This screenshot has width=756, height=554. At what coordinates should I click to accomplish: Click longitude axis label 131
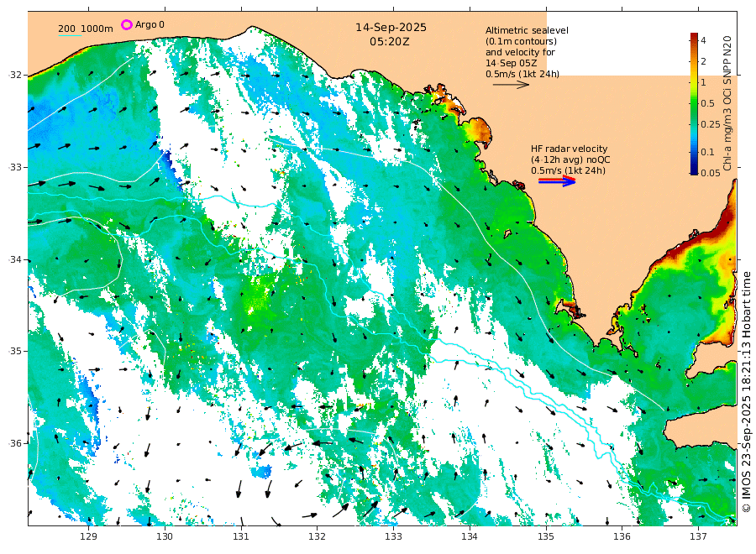(241, 536)
